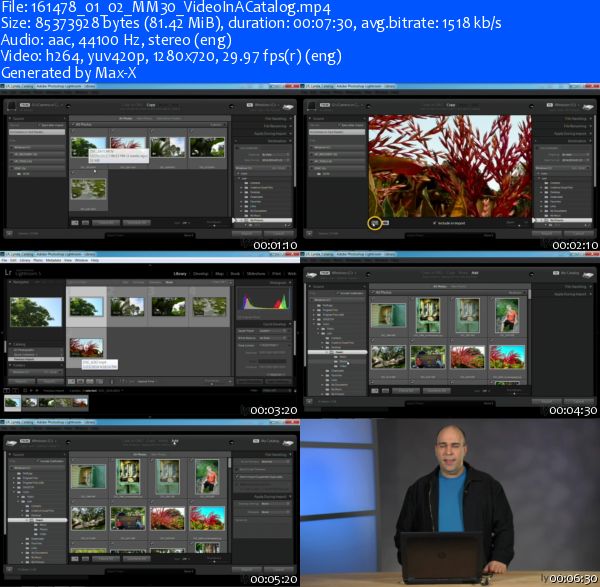Click the Lr logo in the 00:03:20 frame
This screenshot has height=587, width=600.
pos(8,272)
